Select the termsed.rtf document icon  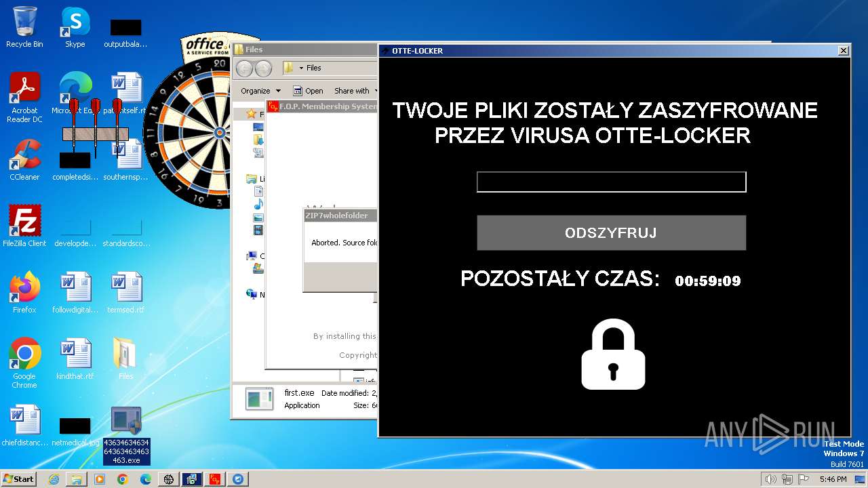[125, 293]
